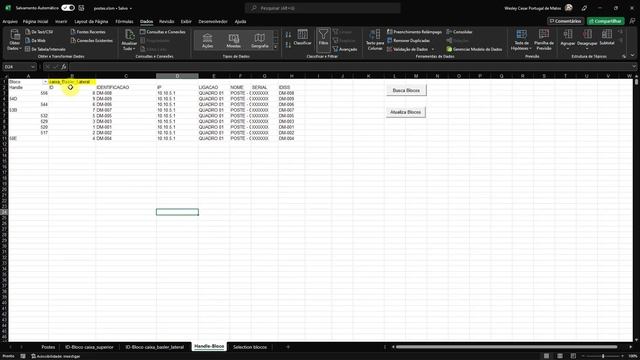
Task: Click the Compartilhar button
Action: [606, 21]
